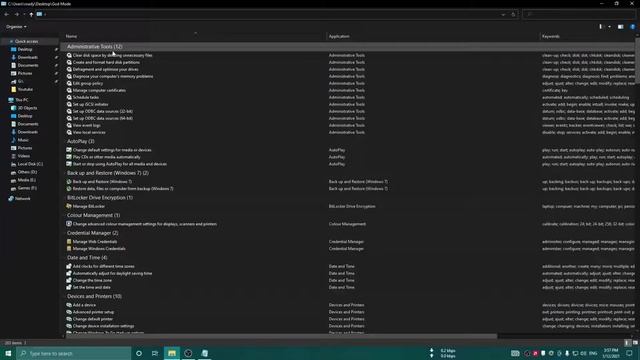The image size is (640, 360).
Task: Collapse the Date and Time (4) group
Action: [x=87, y=258]
